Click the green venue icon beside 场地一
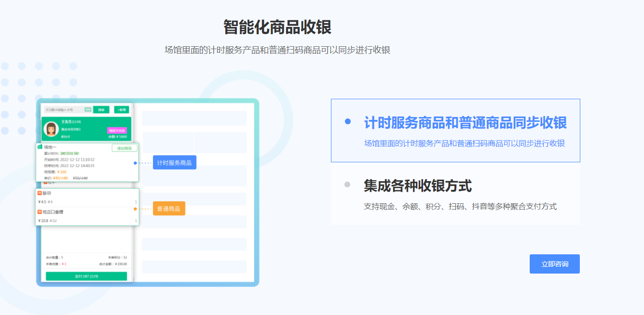Viewport: 644px width, 315px height. (40, 147)
